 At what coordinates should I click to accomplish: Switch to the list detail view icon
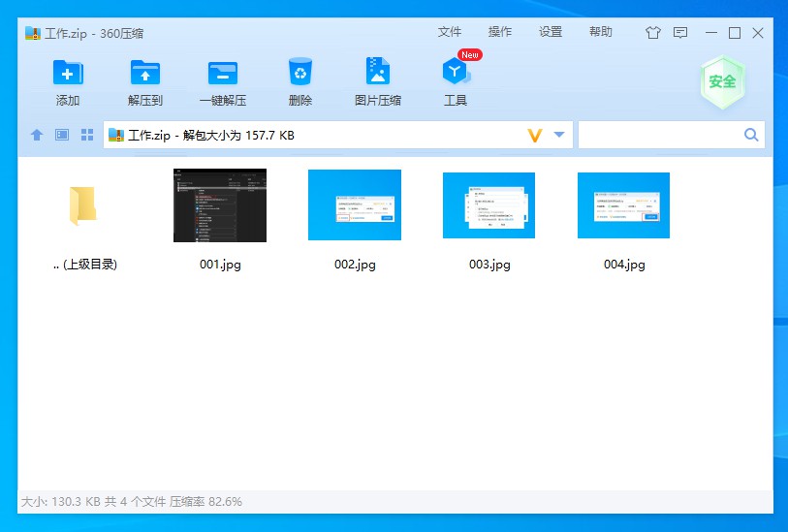pos(62,135)
